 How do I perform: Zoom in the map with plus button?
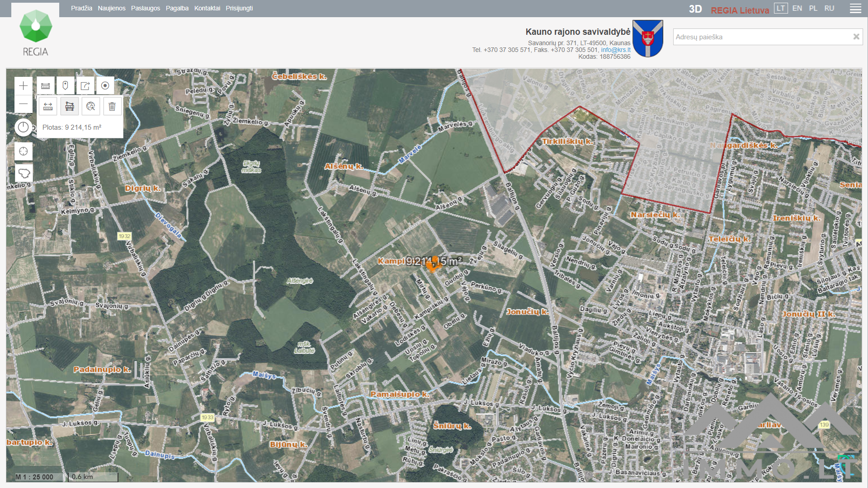[x=24, y=86]
